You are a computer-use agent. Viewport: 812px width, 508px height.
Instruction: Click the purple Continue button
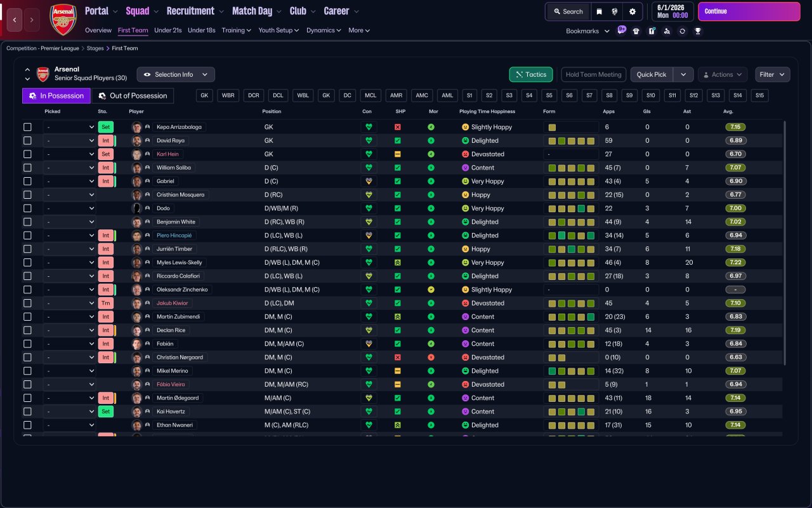click(749, 11)
